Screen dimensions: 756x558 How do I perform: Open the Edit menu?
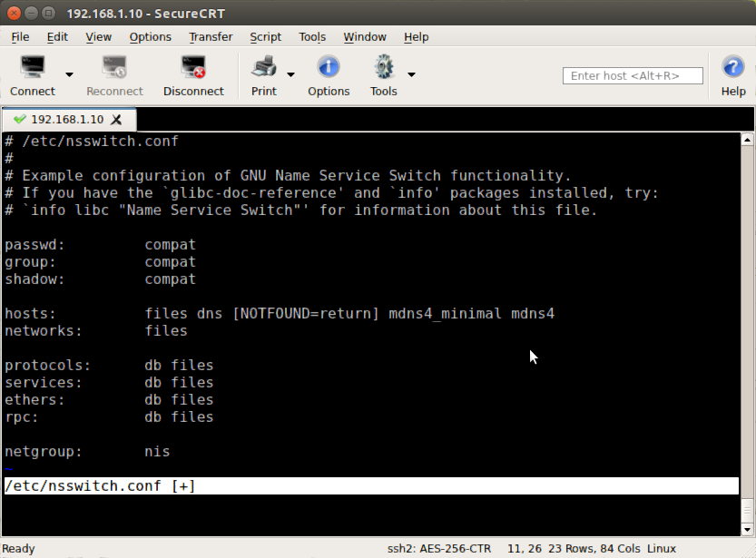57,37
